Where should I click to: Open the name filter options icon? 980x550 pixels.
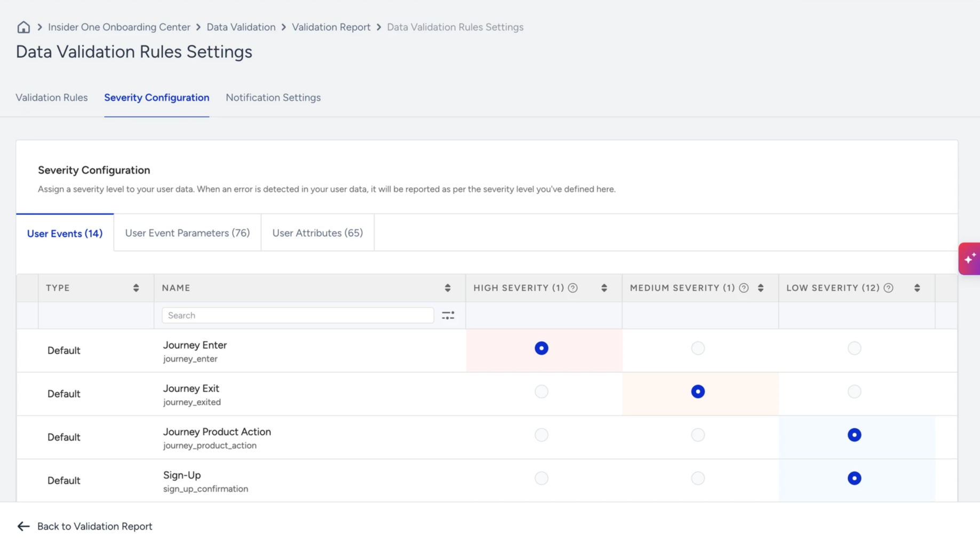pyautogui.click(x=448, y=316)
